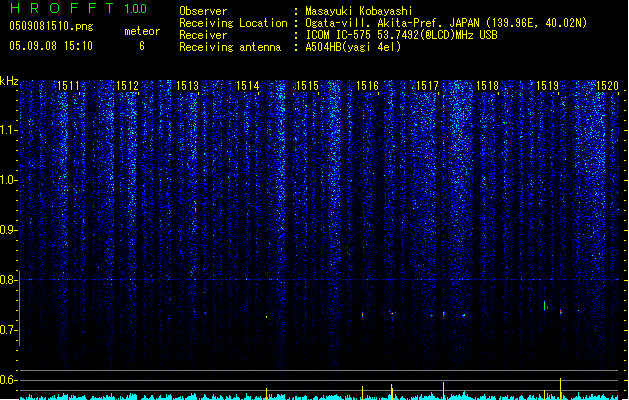The height and width of the screenshot is (400, 629).
Task: Click the yellow echo dot after 1514
Action: click(x=266, y=317)
